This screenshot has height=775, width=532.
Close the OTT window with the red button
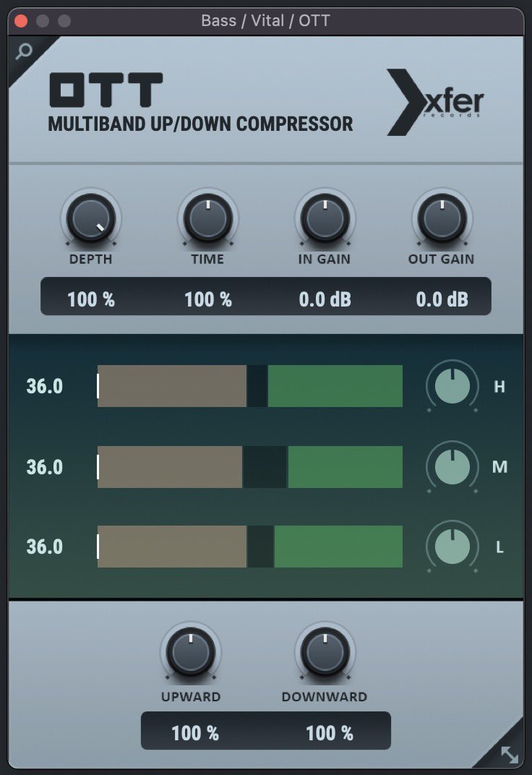21,21
